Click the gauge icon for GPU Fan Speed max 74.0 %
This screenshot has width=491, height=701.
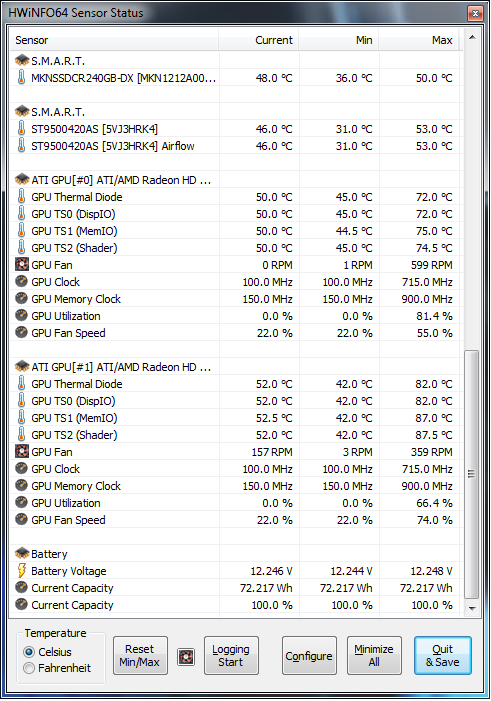coord(21,519)
